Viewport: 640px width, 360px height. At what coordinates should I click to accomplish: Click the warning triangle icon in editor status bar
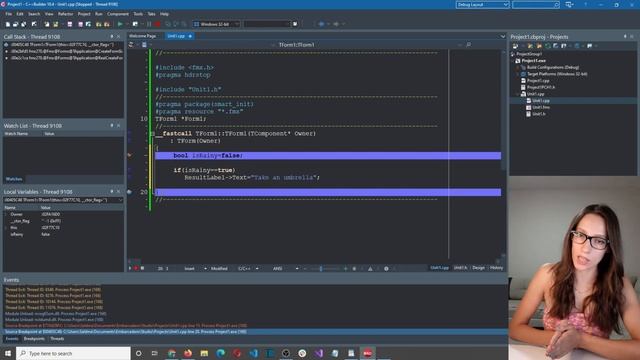[370, 269]
